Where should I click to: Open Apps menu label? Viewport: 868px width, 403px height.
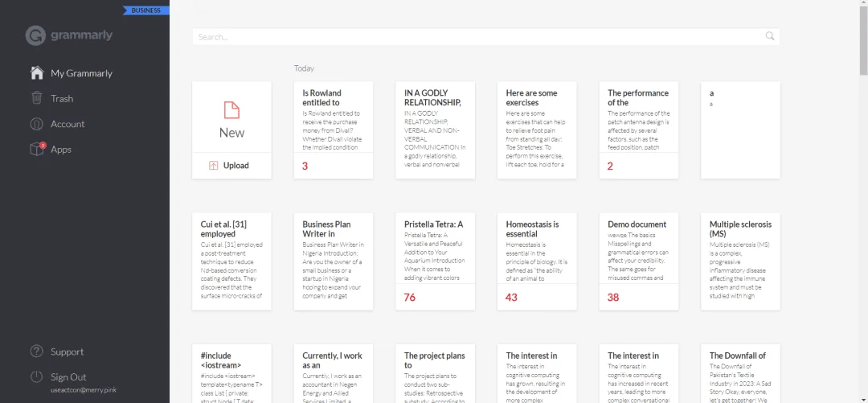(61, 150)
